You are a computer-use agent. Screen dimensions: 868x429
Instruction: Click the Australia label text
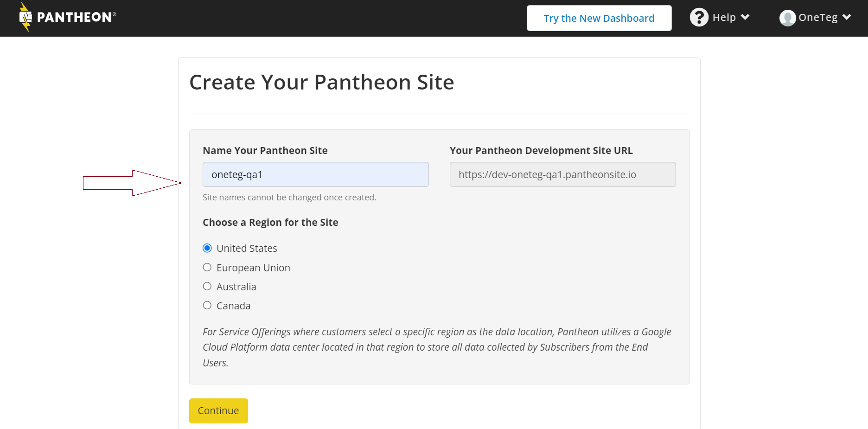pyautogui.click(x=236, y=287)
